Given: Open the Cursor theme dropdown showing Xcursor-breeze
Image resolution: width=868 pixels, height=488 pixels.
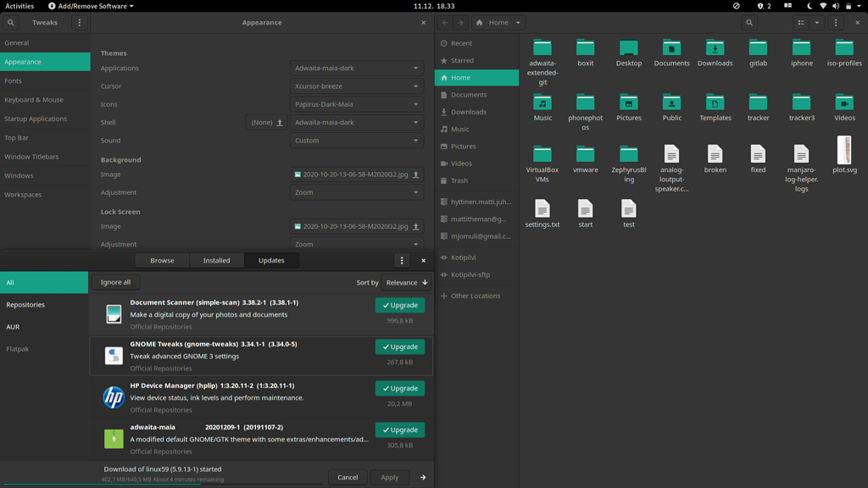Looking at the screenshot, I should [x=356, y=86].
